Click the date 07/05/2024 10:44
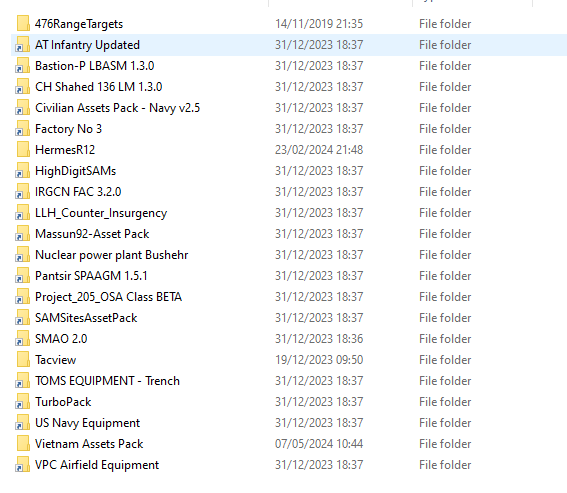Image resolution: width=567 pixels, height=493 pixels. [319, 443]
